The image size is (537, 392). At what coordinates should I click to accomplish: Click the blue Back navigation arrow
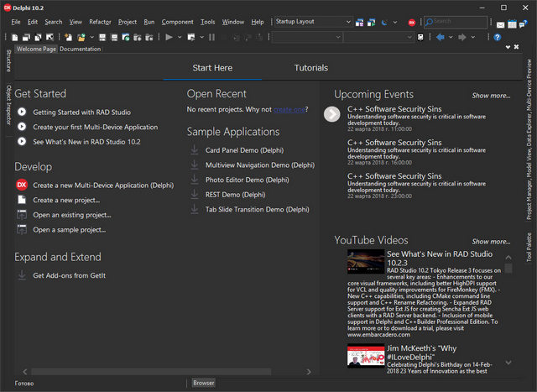[441, 37]
